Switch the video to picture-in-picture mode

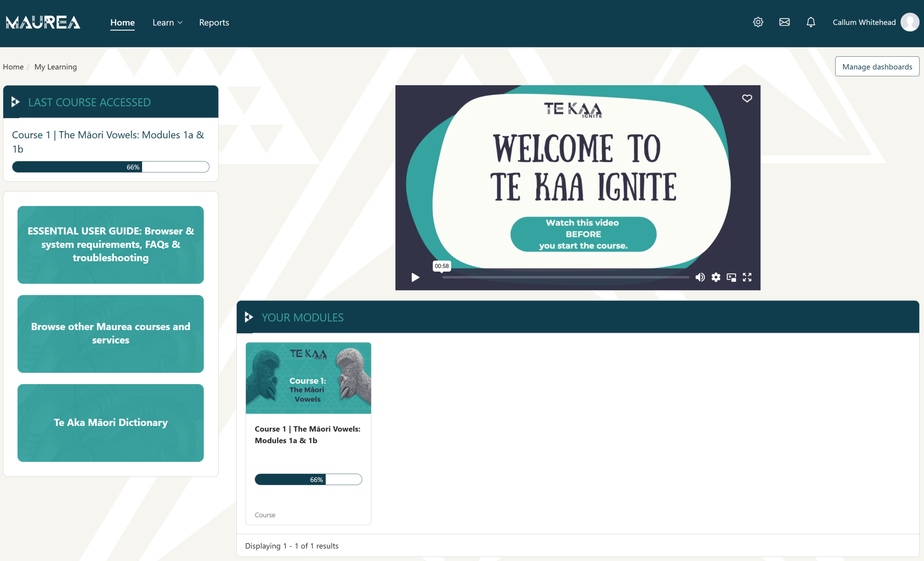click(731, 277)
